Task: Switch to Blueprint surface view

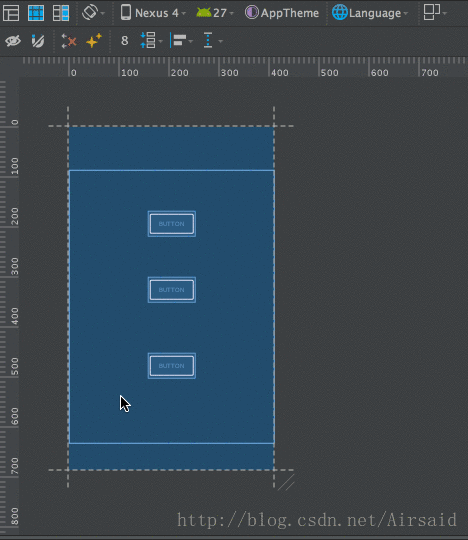Action: pyautogui.click(x=36, y=13)
